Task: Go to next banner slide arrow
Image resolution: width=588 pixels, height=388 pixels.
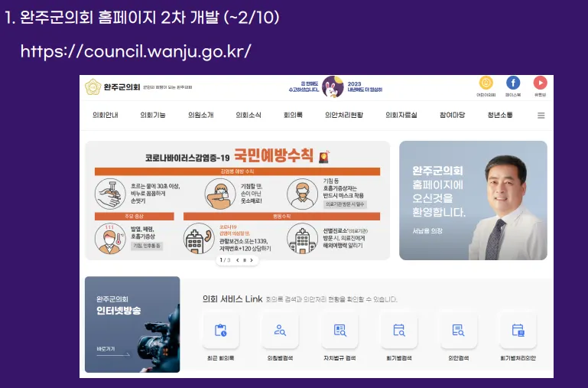Action: click(252, 260)
